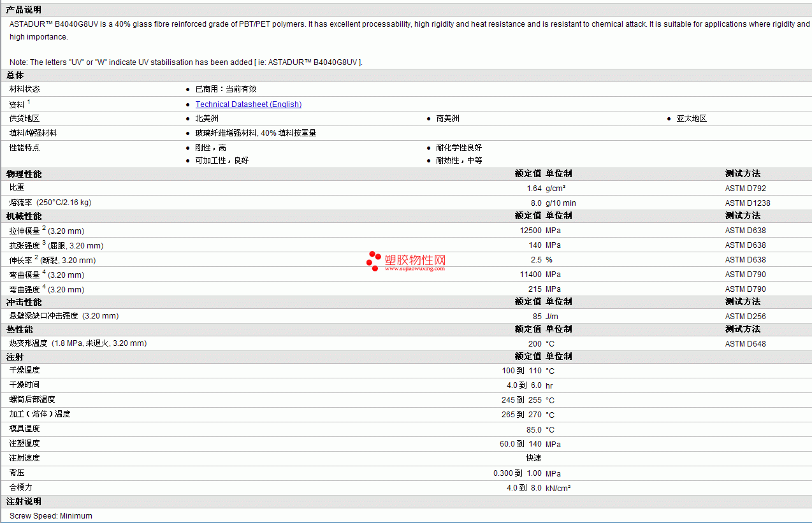Click the "材料状态" row label
This screenshot has height=523, width=812.
(x=24, y=89)
